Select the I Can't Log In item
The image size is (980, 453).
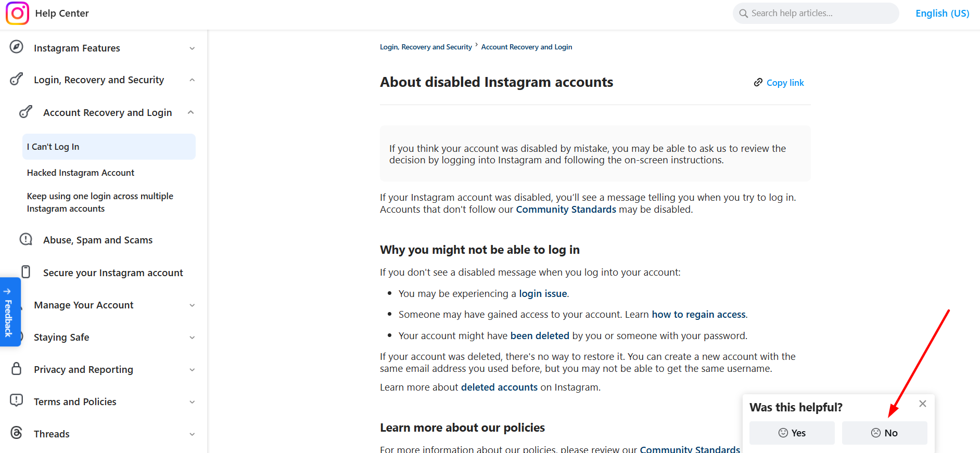point(109,147)
